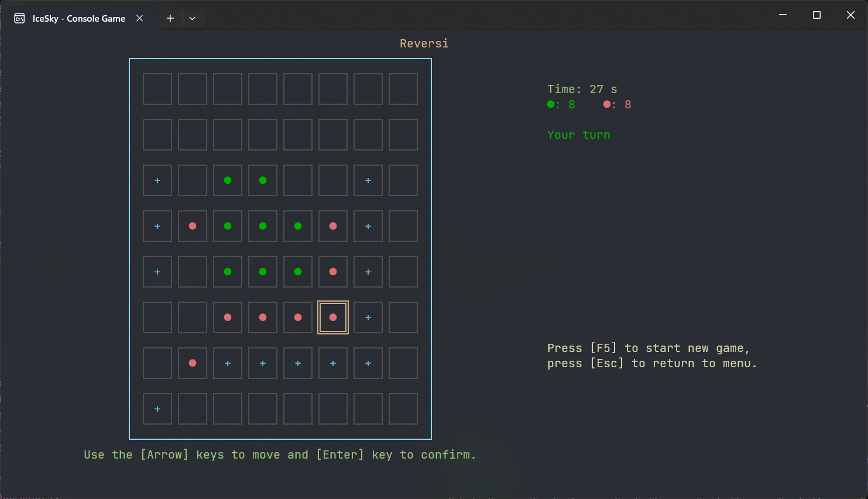Pick the plus marker in row 7, column 6

333,363
